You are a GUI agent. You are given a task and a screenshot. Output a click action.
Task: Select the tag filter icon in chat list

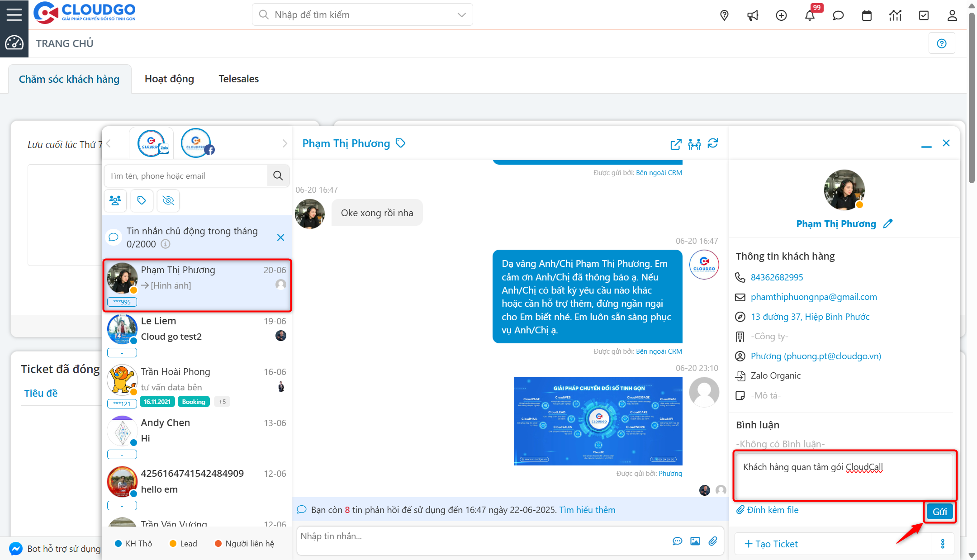click(142, 200)
